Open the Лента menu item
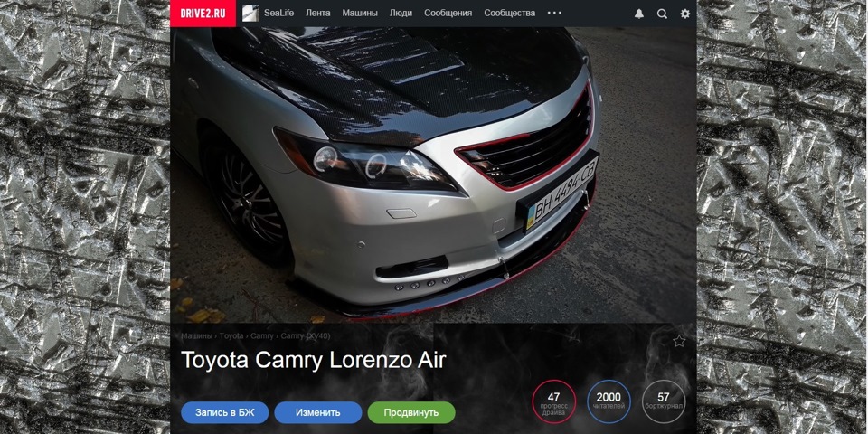Screen dimensions: 868x434 [318, 14]
